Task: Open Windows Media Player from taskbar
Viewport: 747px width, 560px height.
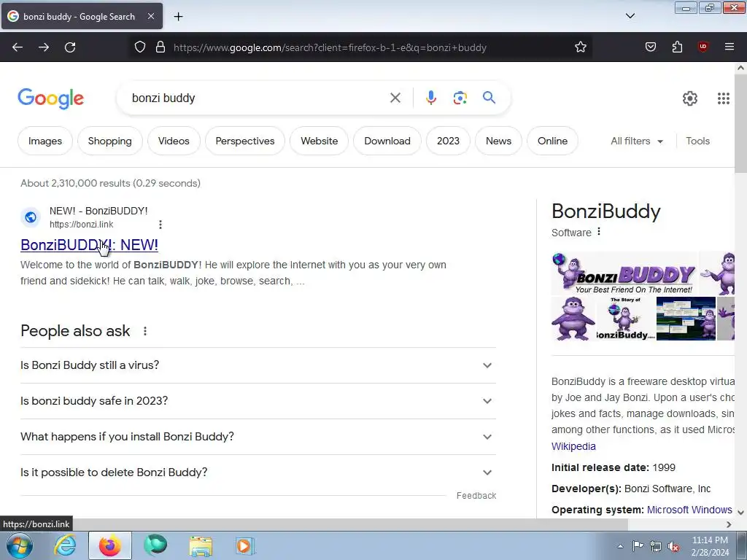Action: tap(245, 545)
